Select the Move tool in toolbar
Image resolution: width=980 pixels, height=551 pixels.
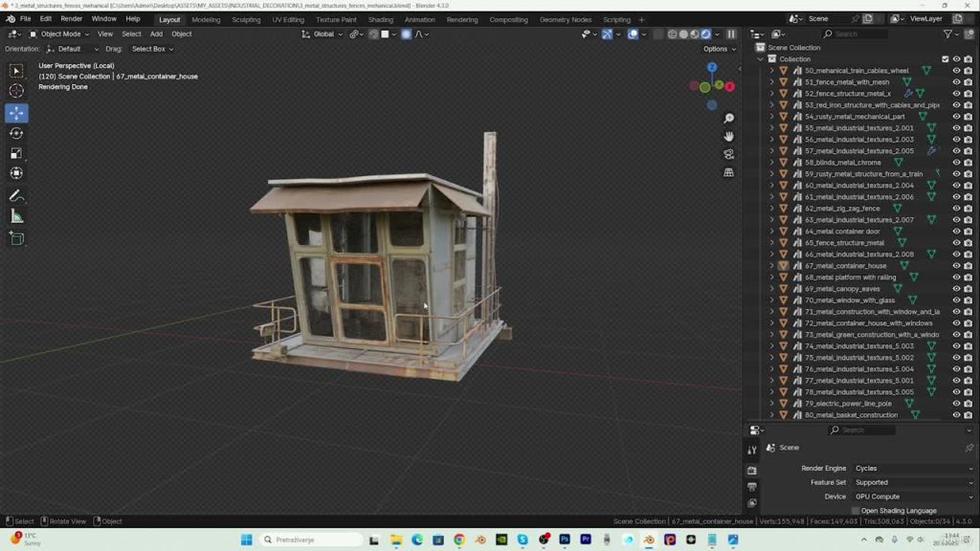pyautogui.click(x=16, y=113)
